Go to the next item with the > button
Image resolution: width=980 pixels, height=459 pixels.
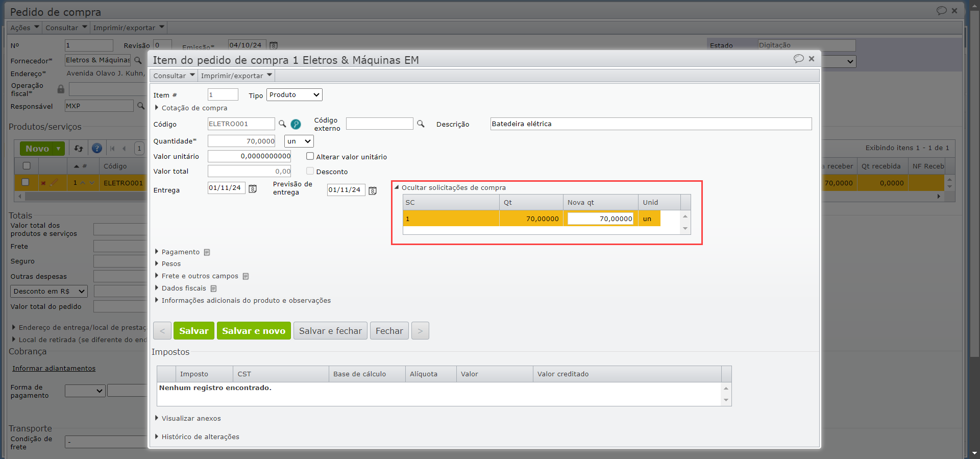pos(420,331)
